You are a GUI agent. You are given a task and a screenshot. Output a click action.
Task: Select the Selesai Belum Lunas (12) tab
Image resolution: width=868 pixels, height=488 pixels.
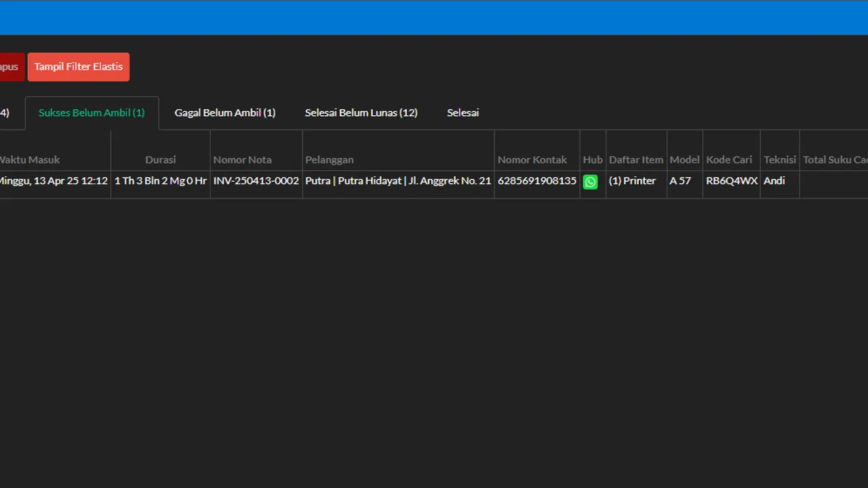[361, 113]
